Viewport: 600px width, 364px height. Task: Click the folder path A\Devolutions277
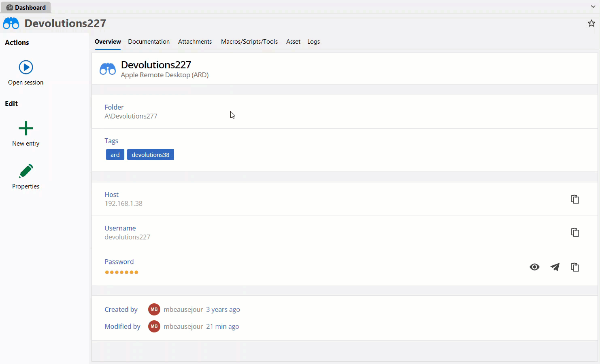[x=131, y=116]
